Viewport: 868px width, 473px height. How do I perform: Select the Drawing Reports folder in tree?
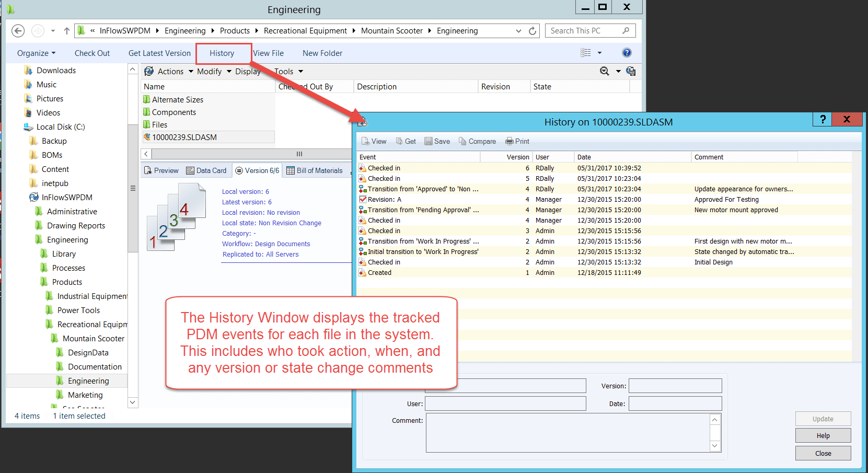pos(76,226)
